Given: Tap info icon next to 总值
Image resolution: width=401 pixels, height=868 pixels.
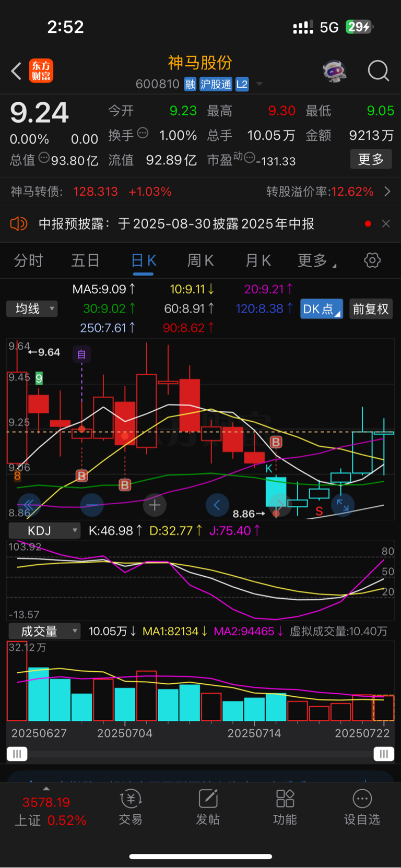Looking at the screenshot, I should [44, 158].
